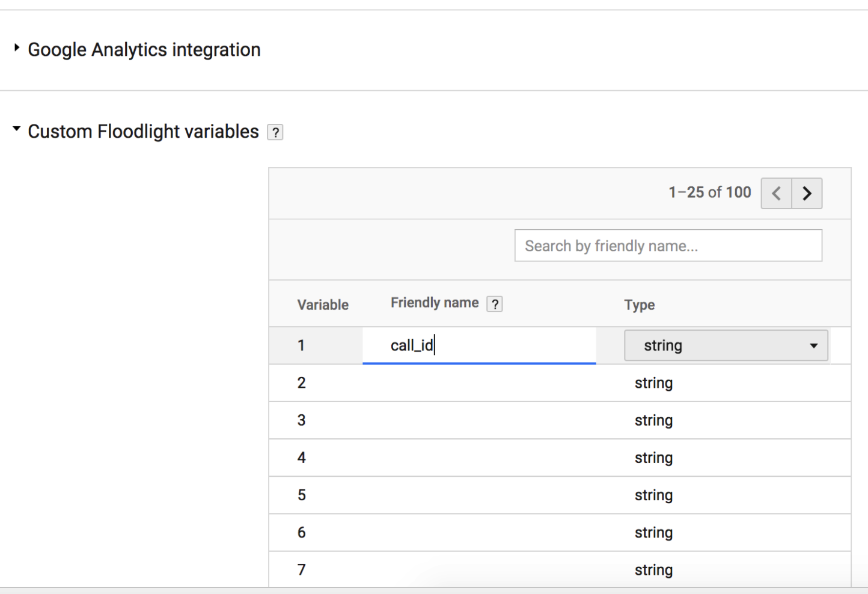Click the Friendly name column header
Viewport: 868px width, 594px height.
pos(435,303)
